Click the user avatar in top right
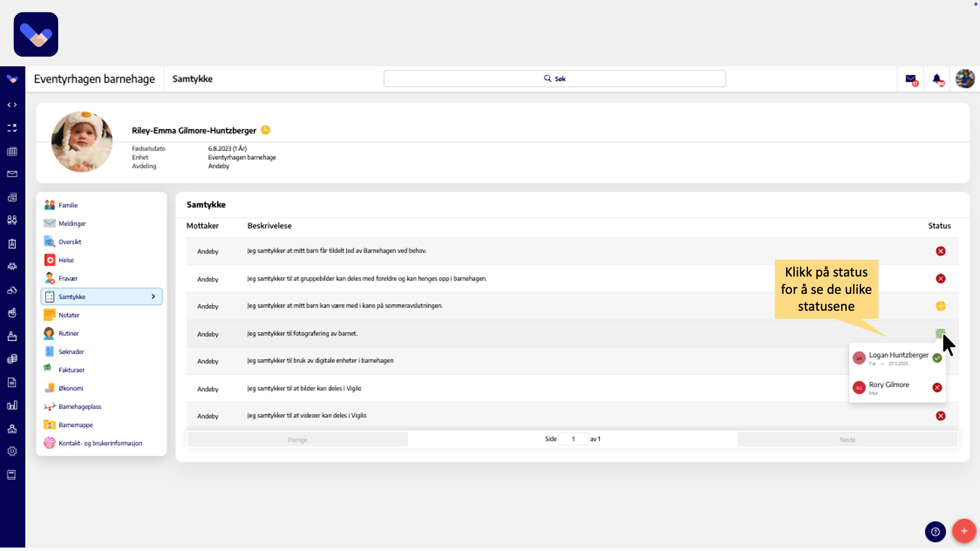980x551 pixels. coord(965,79)
